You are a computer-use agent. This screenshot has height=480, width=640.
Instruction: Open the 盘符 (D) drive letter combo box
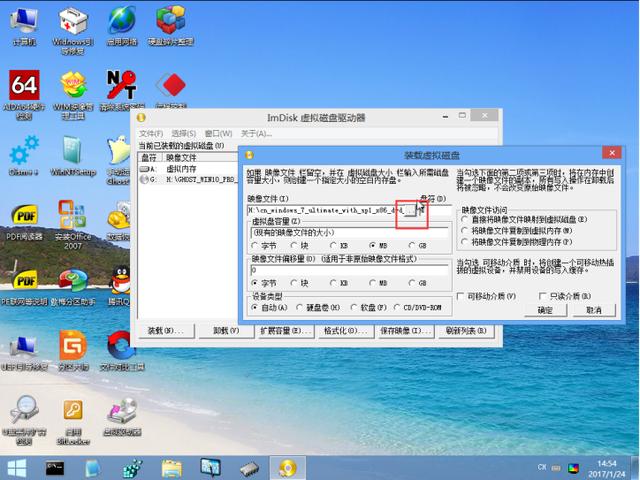(437, 211)
